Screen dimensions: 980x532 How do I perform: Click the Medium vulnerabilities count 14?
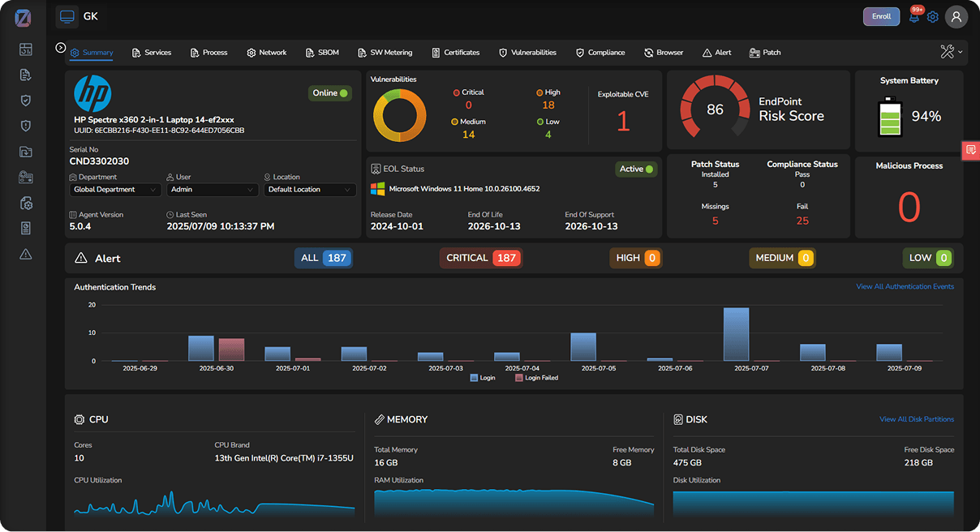[x=468, y=135]
